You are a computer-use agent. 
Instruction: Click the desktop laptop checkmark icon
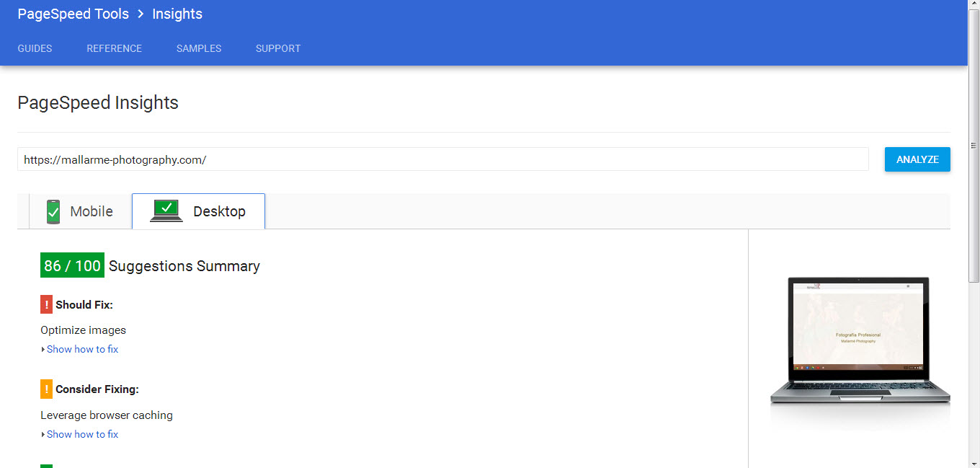coord(166,211)
